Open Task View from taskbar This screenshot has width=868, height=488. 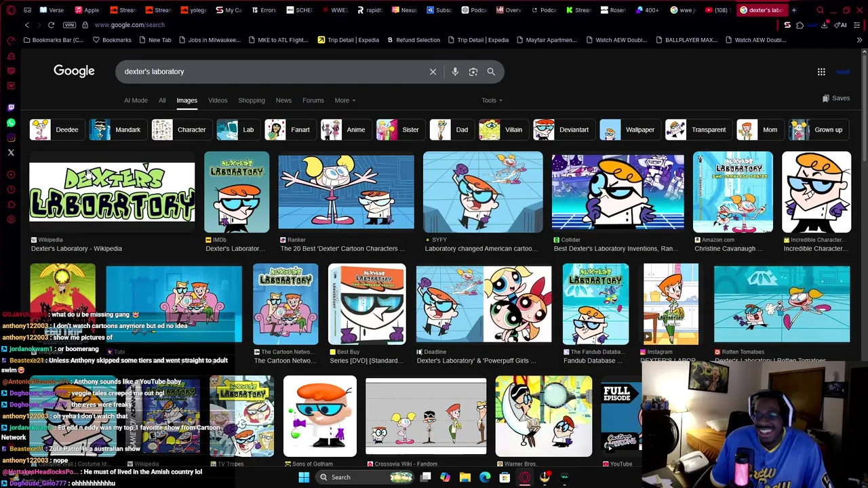tap(425, 477)
